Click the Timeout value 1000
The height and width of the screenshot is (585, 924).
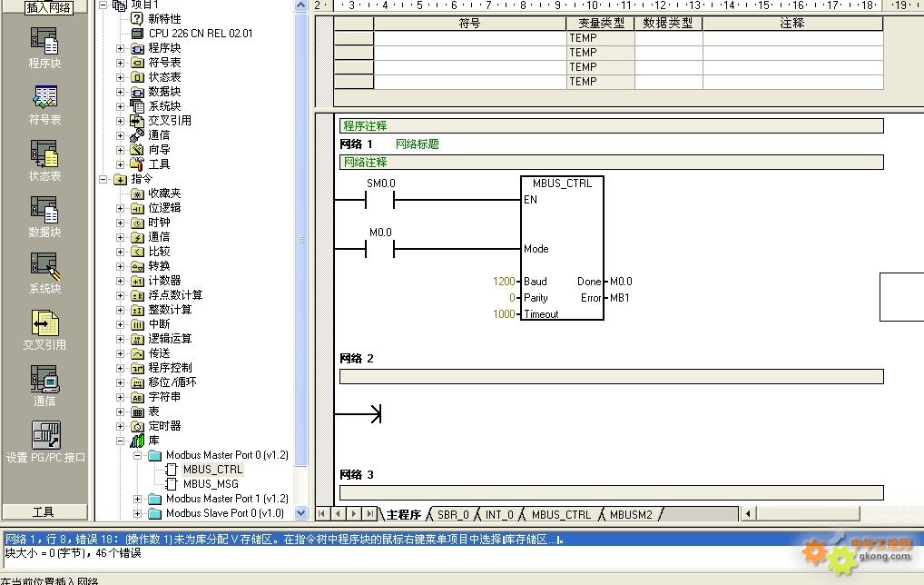[x=504, y=314]
